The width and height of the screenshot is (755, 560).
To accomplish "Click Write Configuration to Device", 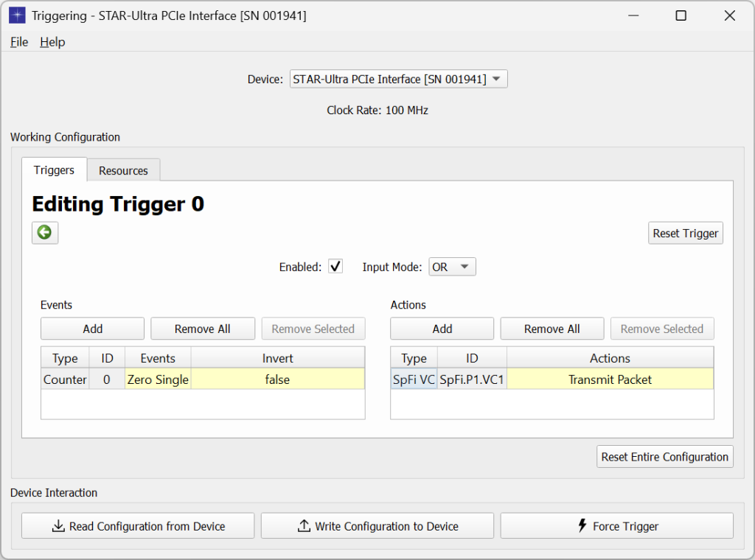I will point(377,525).
